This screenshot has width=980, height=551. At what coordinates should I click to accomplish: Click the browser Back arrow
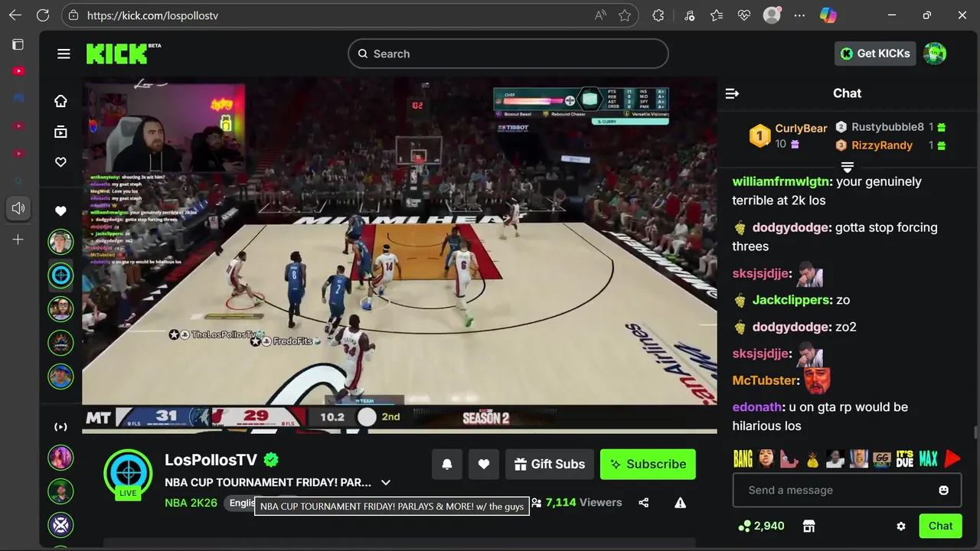coord(15,15)
